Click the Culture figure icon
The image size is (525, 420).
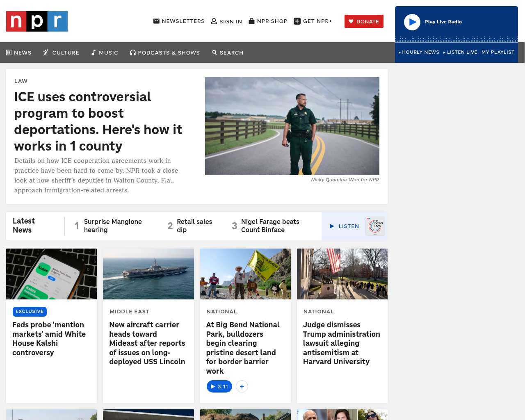pos(46,52)
